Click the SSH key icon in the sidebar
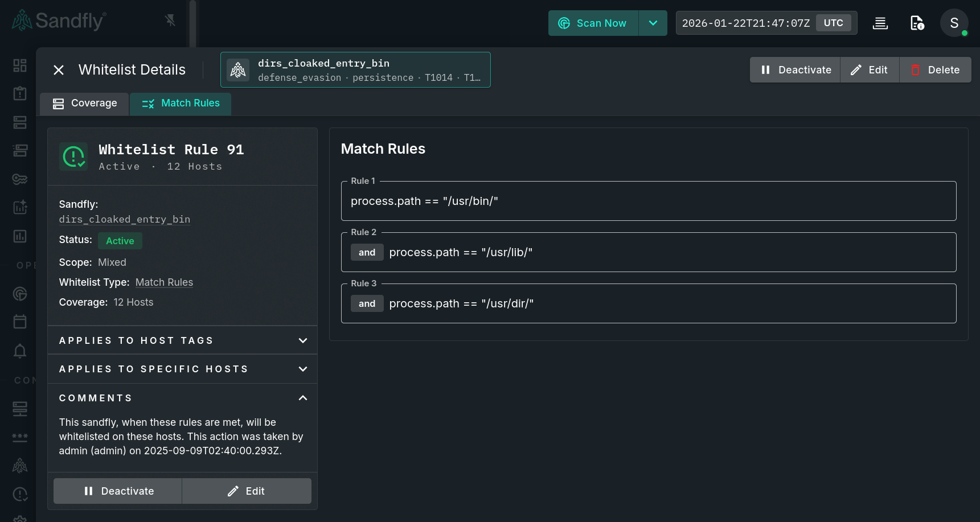 click(19, 179)
